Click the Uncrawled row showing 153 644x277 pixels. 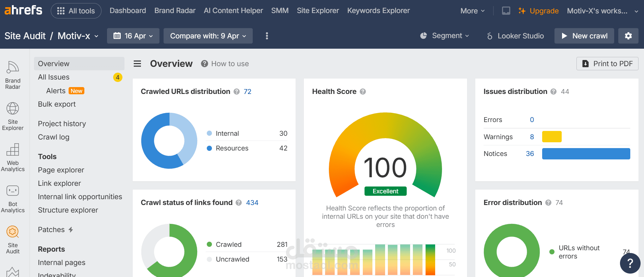coord(247,259)
